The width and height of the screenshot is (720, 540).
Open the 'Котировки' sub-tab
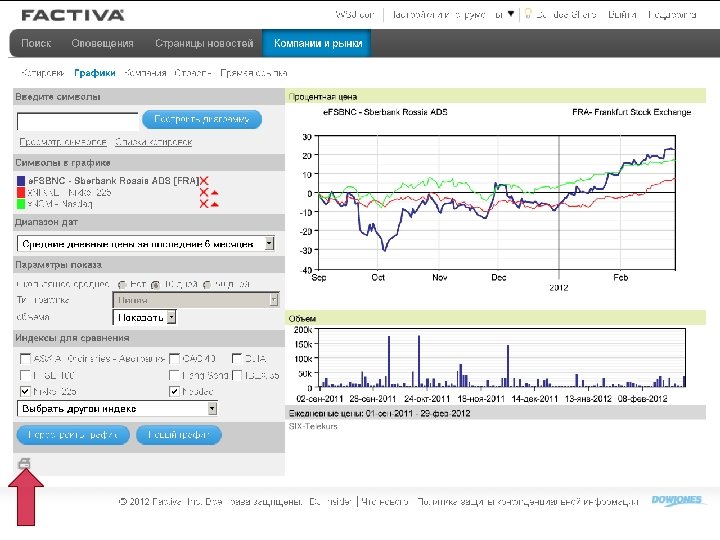tap(43, 73)
